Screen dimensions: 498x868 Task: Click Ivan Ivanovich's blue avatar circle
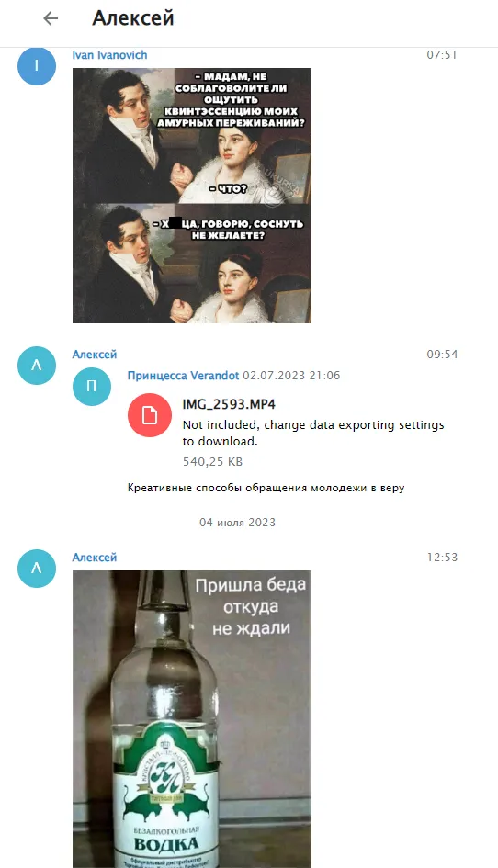37,66
